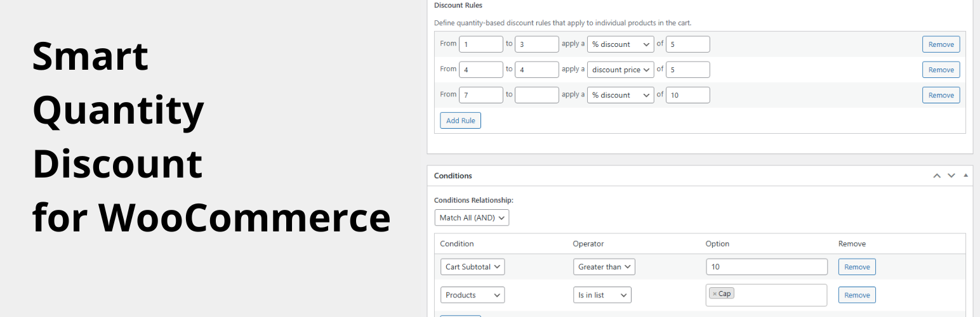Edit From field in second rule row
Image resolution: width=980 pixels, height=317 pixels.
click(x=480, y=70)
